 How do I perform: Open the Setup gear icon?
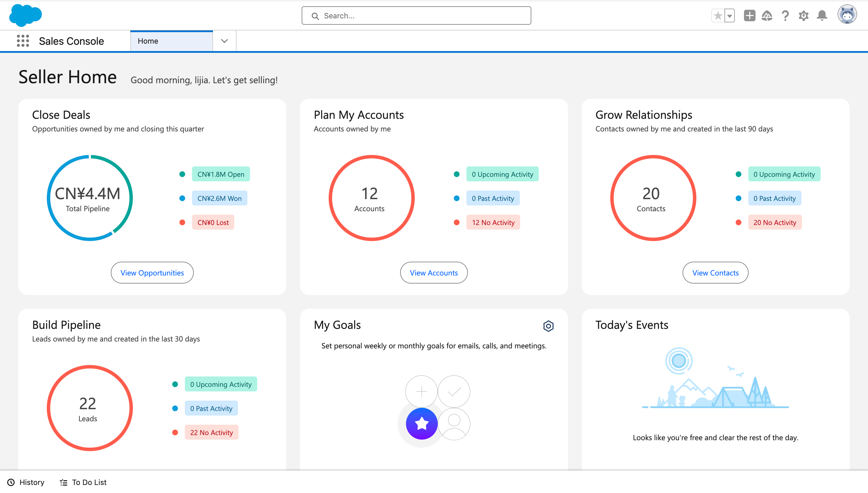pyautogui.click(x=804, y=15)
